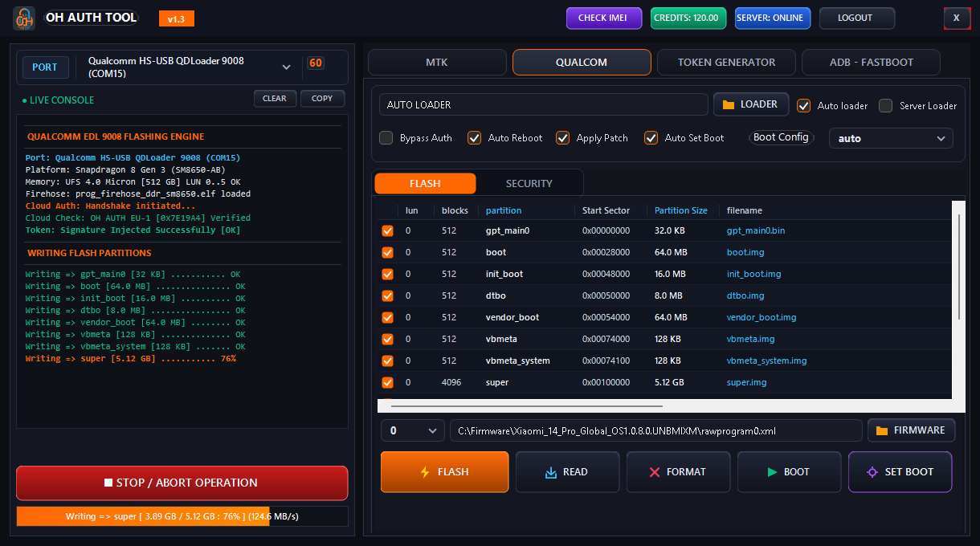Image resolution: width=980 pixels, height=546 pixels.
Task: Switch to the MTK tab
Action: (x=437, y=62)
